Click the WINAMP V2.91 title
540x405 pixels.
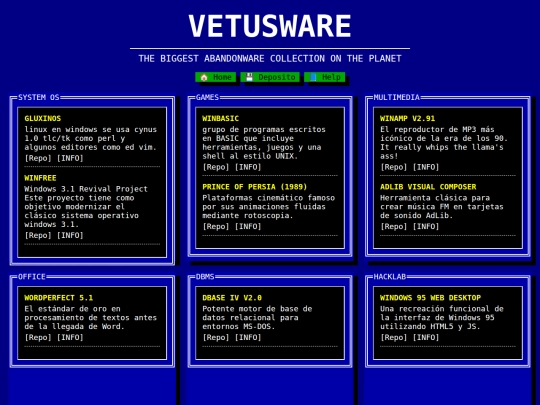pos(407,118)
